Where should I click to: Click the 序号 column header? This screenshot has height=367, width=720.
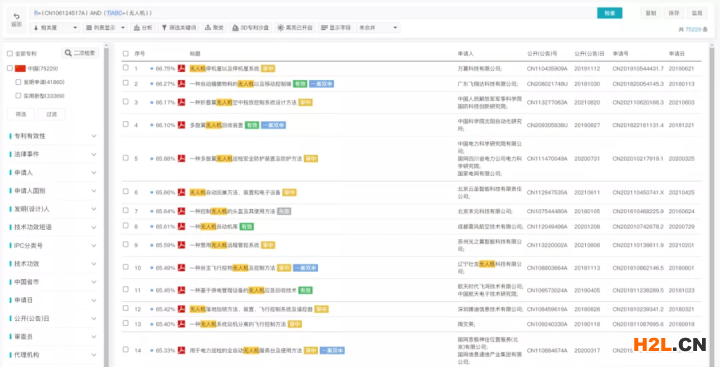(140, 54)
